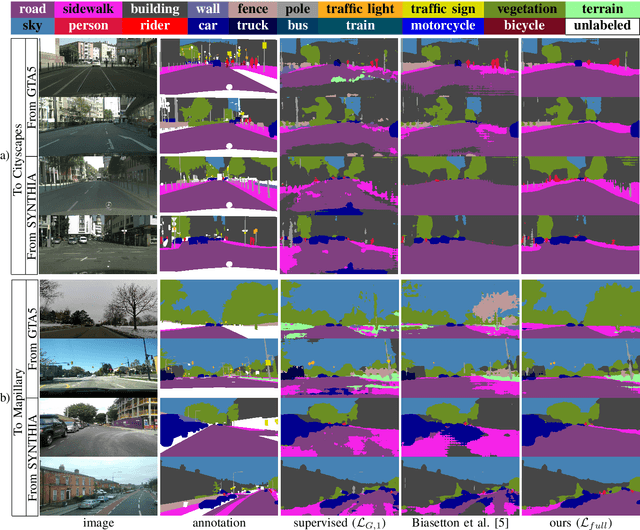Open the dashcam photo with car hood

pos(98,368)
